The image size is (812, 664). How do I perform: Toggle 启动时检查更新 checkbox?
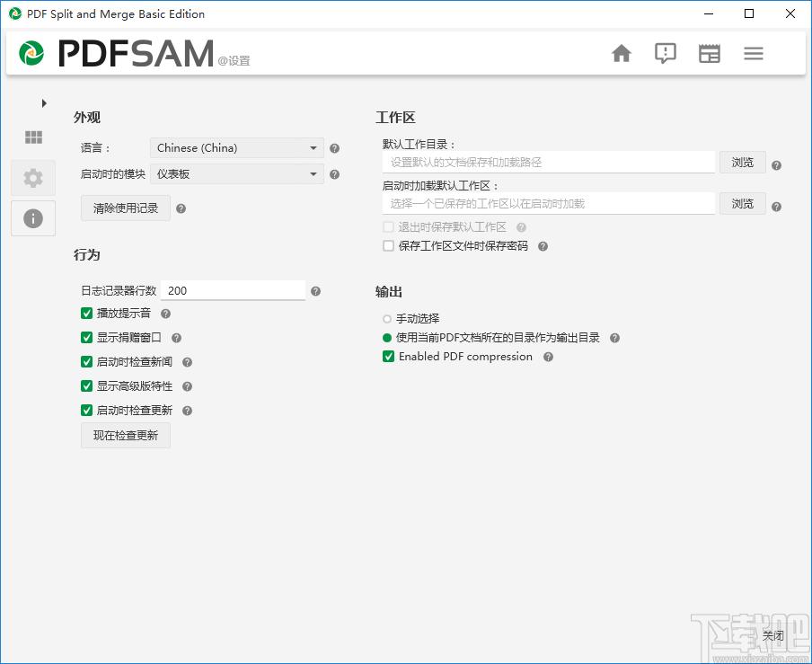click(87, 411)
